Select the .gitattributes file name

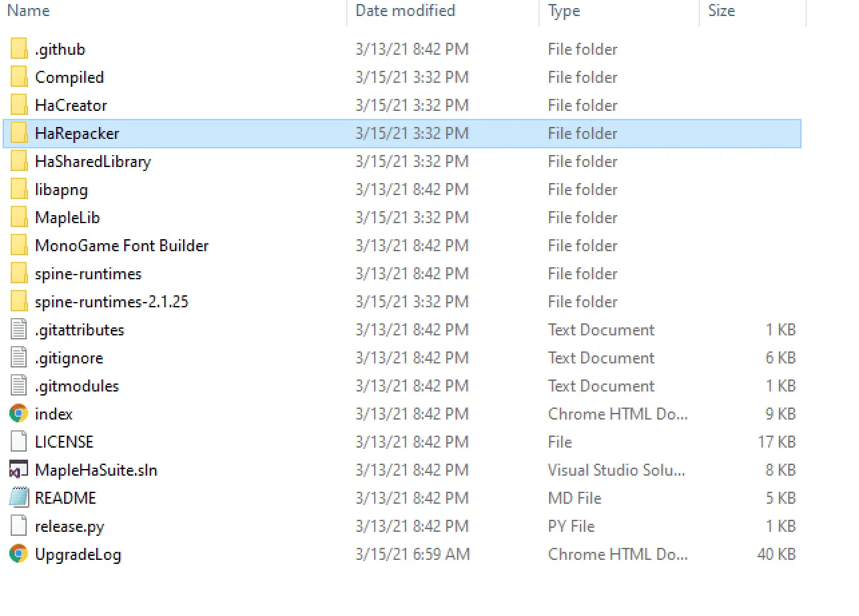click(79, 330)
